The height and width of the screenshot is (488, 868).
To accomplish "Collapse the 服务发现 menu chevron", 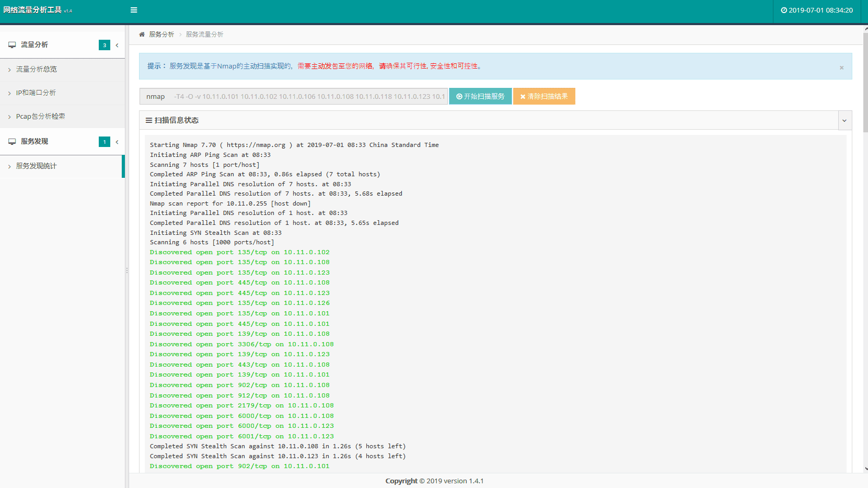I will pyautogui.click(x=117, y=142).
